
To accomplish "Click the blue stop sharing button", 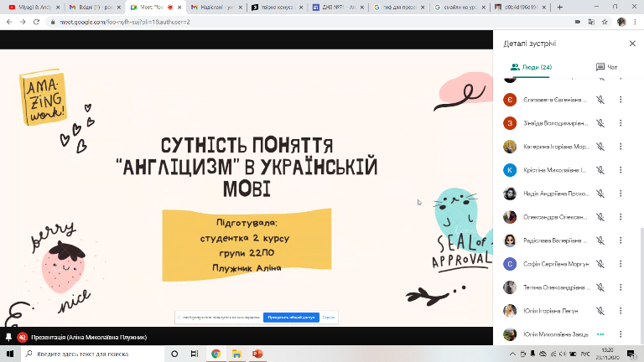I will [290, 318].
